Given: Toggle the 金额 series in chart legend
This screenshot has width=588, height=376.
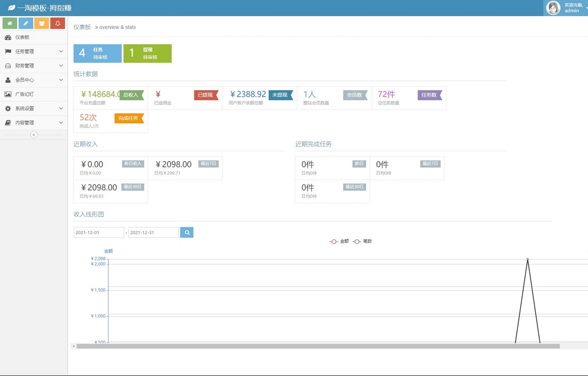Looking at the screenshot, I should (x=339, y=241).
